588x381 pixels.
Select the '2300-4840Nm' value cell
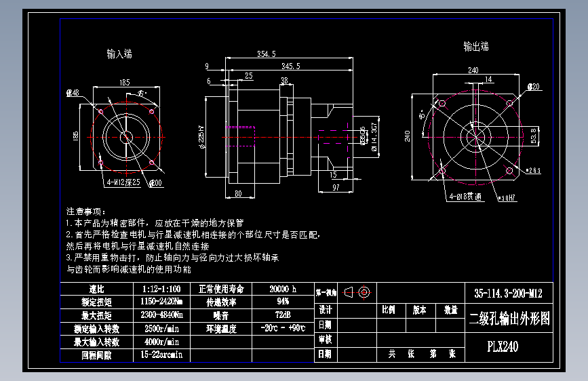click(x=161, y=315)
